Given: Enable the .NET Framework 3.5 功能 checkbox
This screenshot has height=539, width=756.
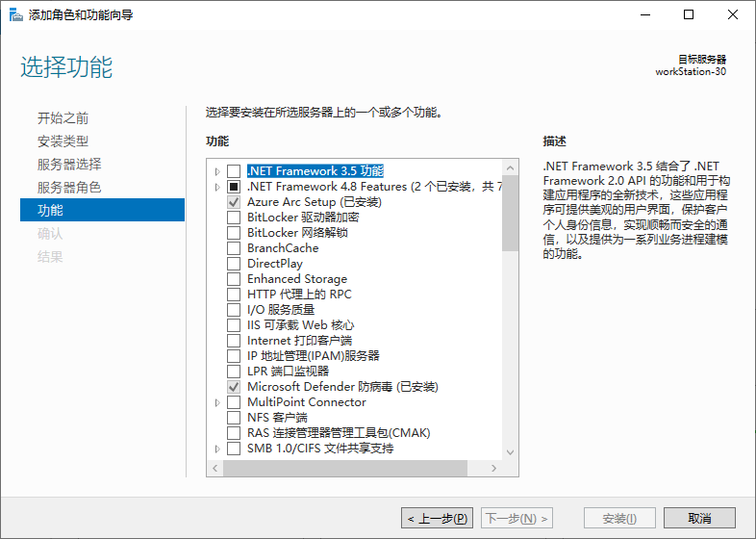Looking at the screenshot, I should click(234, 171).
